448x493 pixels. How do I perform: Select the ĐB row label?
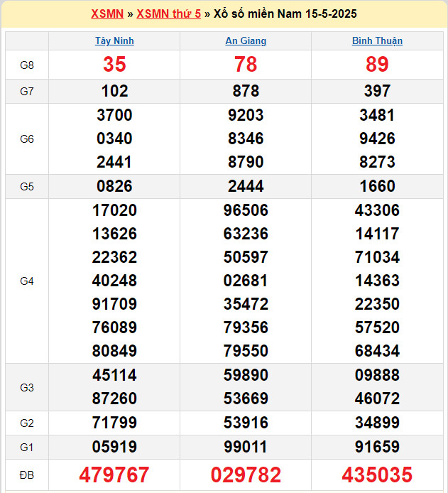(27, 475)
